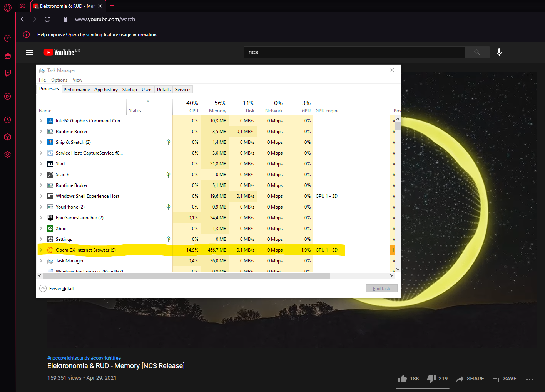Switch to Services tab
Viewport: 545px width, 392px height.
pos(183,90)
